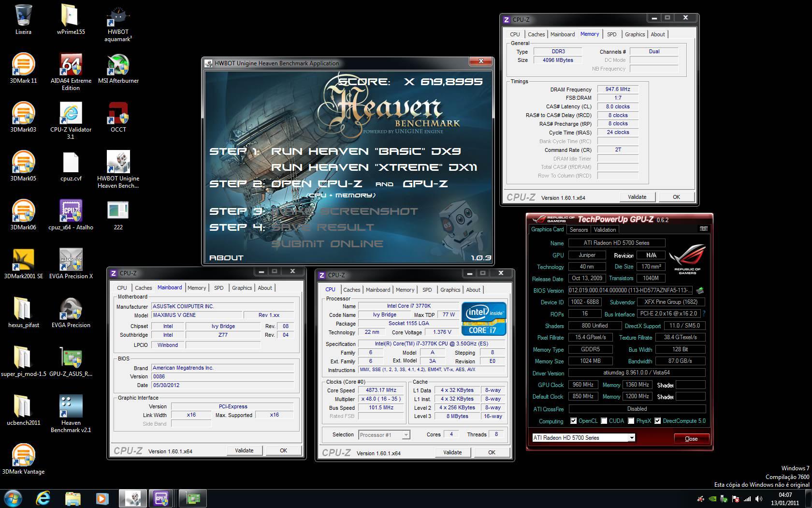812x508 pixels.
Task: Open the ATI Radeon HD 5700 Series dropdown
Action: point(631,438)
